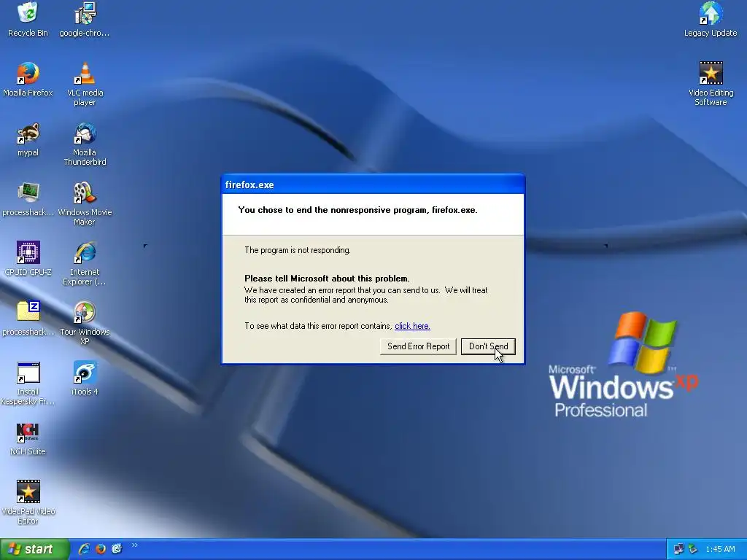Select the Mozilla Thunderbird shortcut

pyautogui.click(x=85, y=144)
